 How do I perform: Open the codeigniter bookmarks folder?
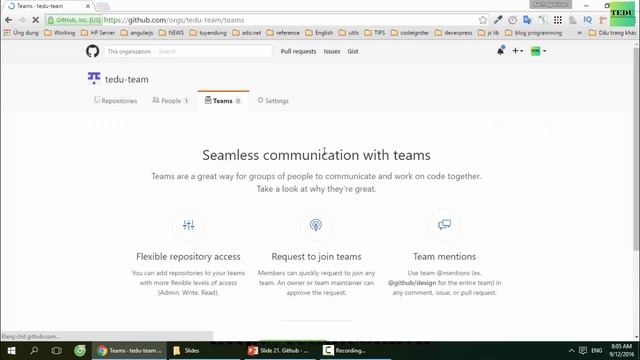(410, 33)
